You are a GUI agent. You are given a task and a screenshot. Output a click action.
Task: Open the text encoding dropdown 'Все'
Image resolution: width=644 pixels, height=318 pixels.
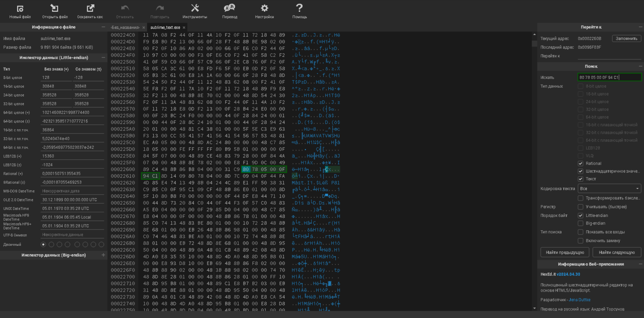pyautogui.click(x=609, y=189)
